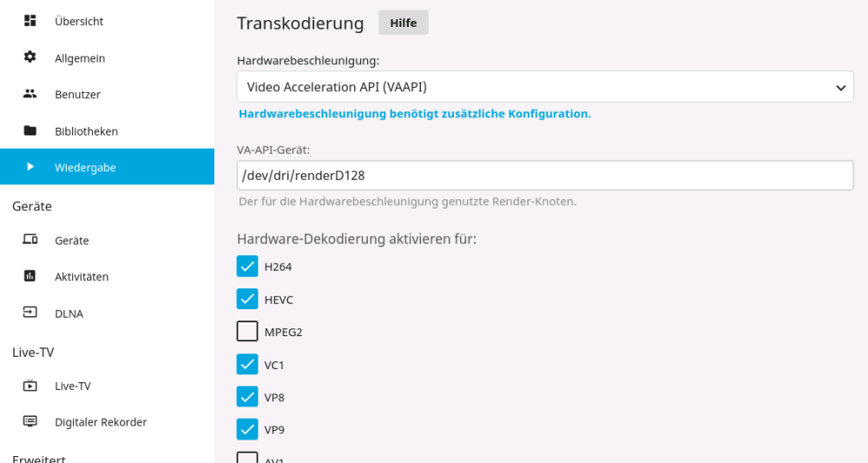Click the Aktivitäten chart icon
This screenshot has height=463, width=868.
[30, 276]
